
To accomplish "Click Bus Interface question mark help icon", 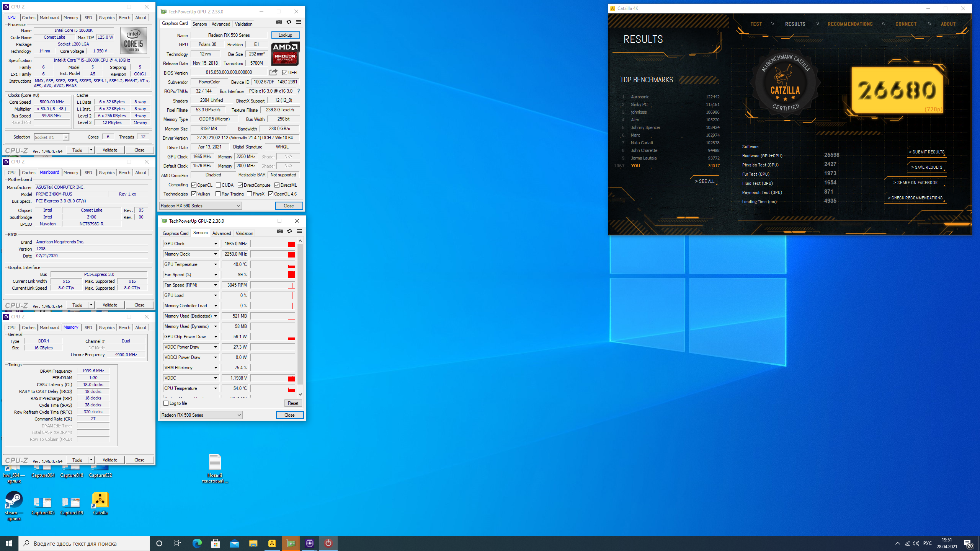I will [299, 91].
